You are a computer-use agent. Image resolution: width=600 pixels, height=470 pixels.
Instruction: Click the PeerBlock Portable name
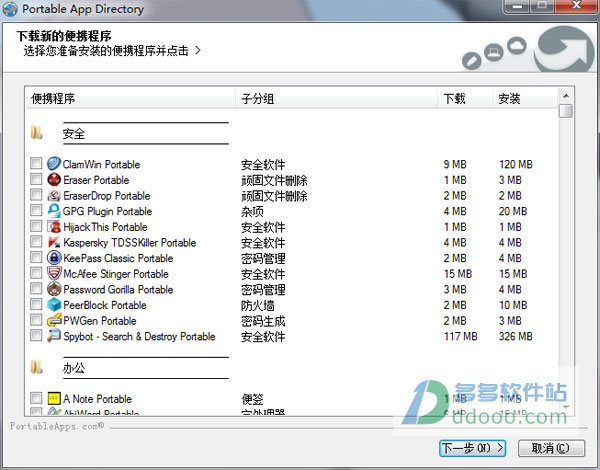(105, 305)
